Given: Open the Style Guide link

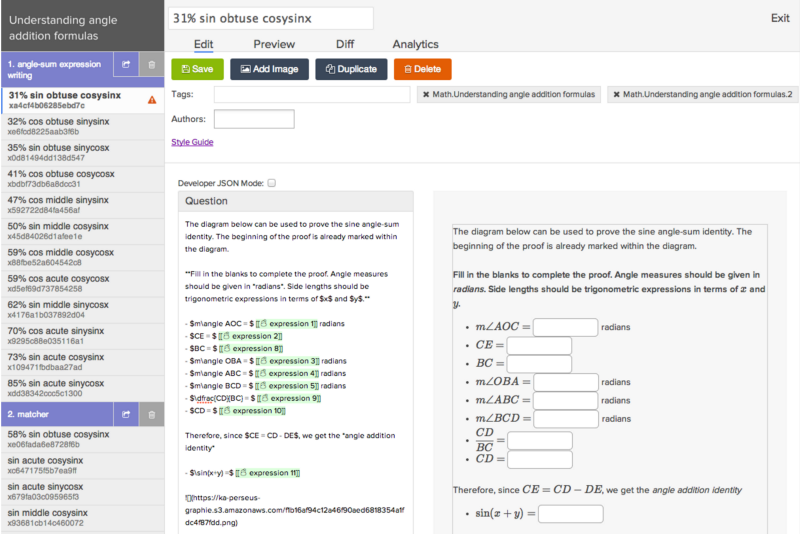Looking at the screenshot, I should 192,142.
